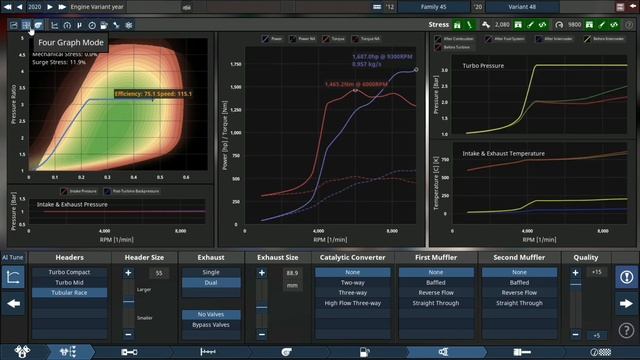
Task: Click the fuel can toolbar icon
Action: (104, 25)
